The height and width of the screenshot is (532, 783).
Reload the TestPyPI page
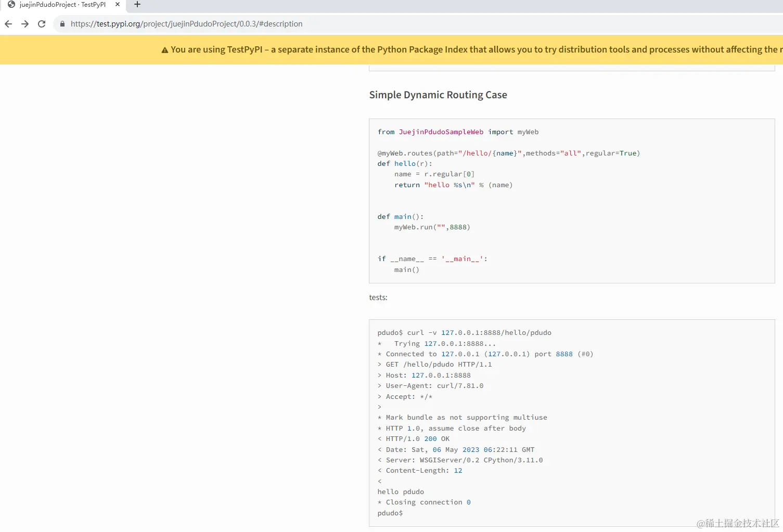42,24
